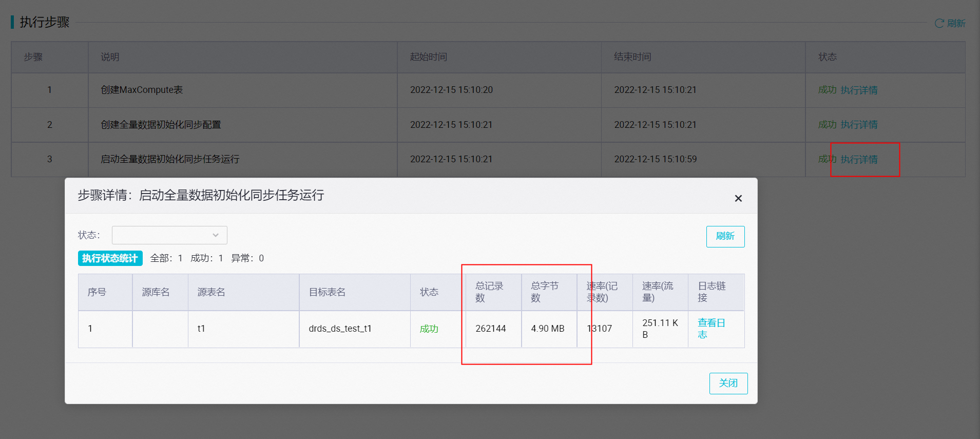Open the 查看日志 log link
Viewport: 980px width, 439px height.
coord(711,329)
